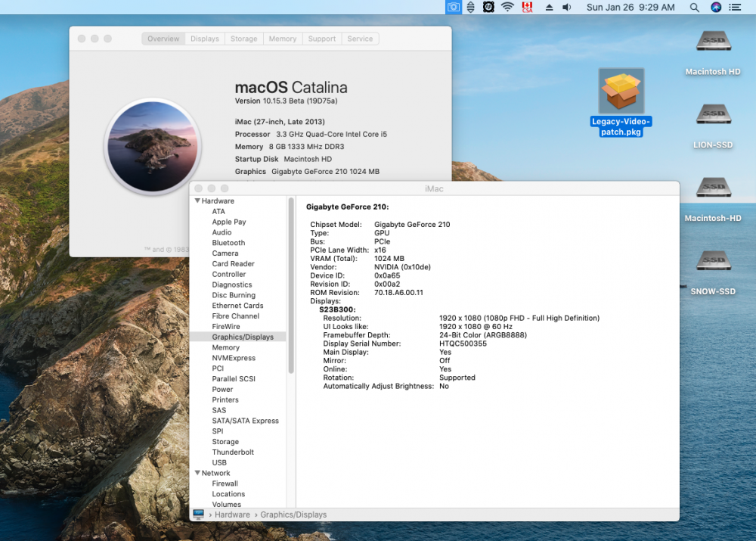Switch to the Support tab

tap(322, 39)
